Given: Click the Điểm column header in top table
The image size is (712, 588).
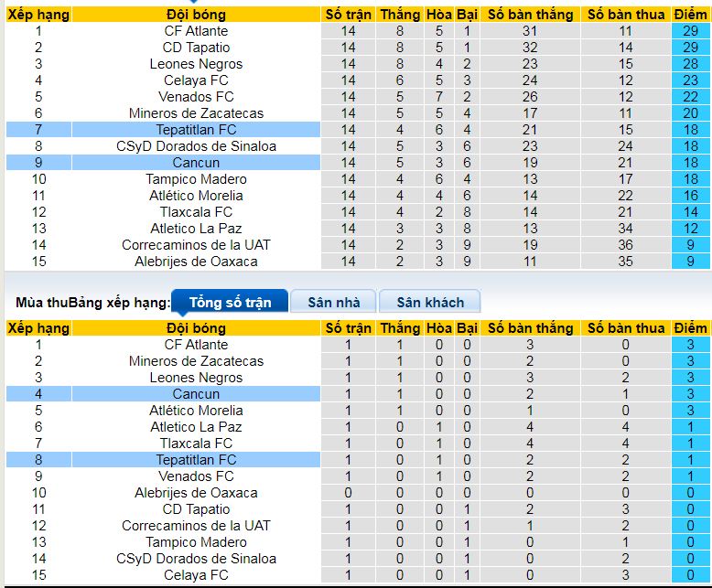Looking at the screenshot, I should pos(690,15).
